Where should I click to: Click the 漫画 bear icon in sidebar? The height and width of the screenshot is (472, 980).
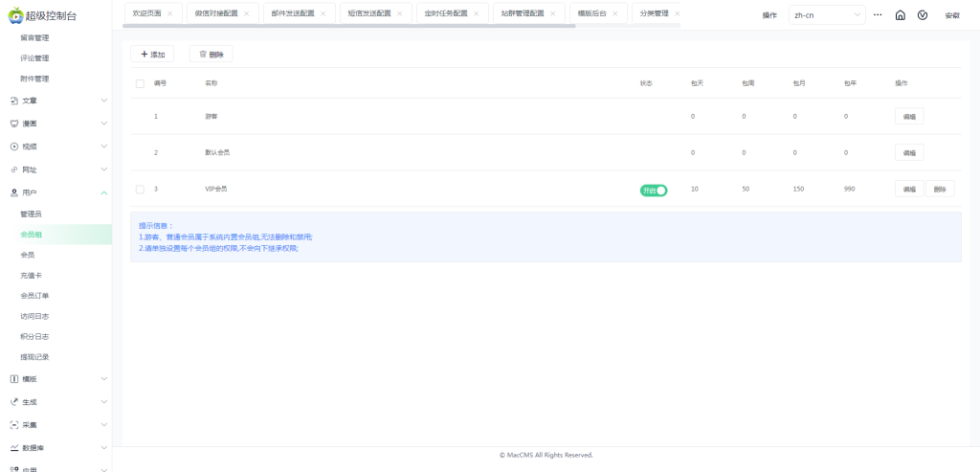(x=14, y=124)
